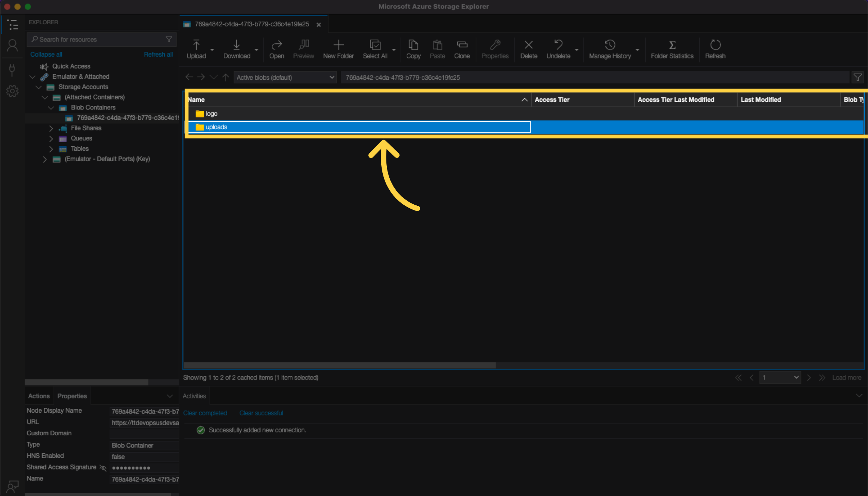Open the Manage History dropdown arrow
The height and width of the screenshot is (496, 868).
click(637, 50)
